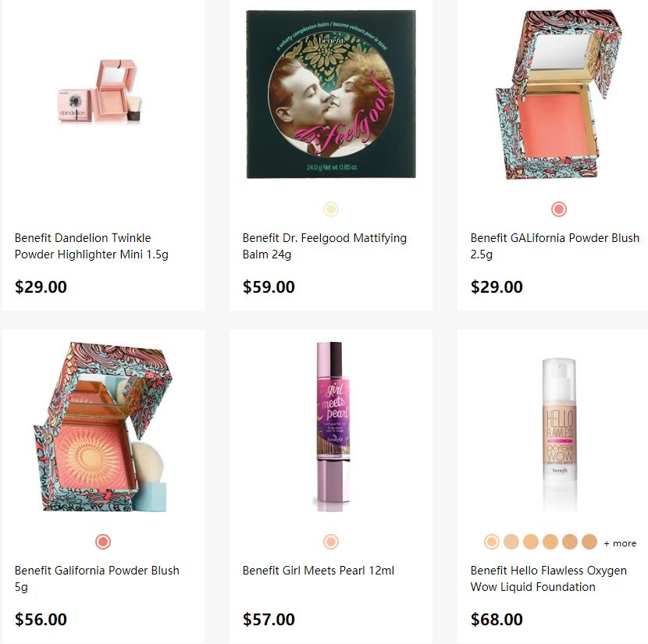Open Benefit Girl Meets Pearl 12ml link
Viewport: 648px width, 644px height.
[x=319, y=571]
